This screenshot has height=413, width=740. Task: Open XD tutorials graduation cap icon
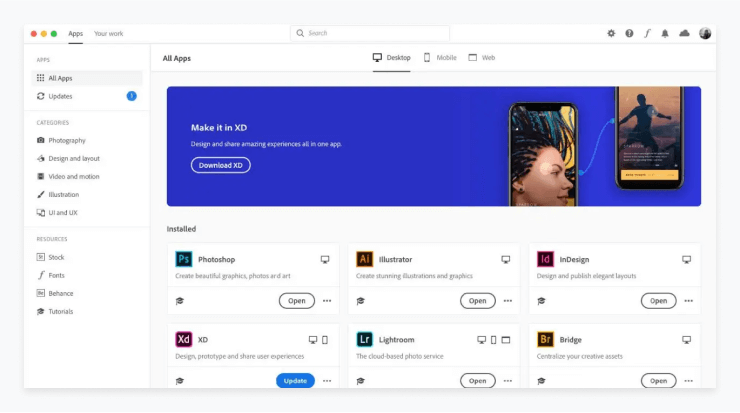click(x=180, y=381)
